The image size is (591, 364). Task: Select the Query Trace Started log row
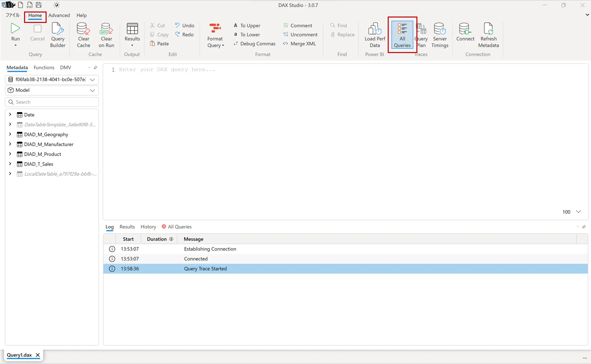click(x=345, y=269)
